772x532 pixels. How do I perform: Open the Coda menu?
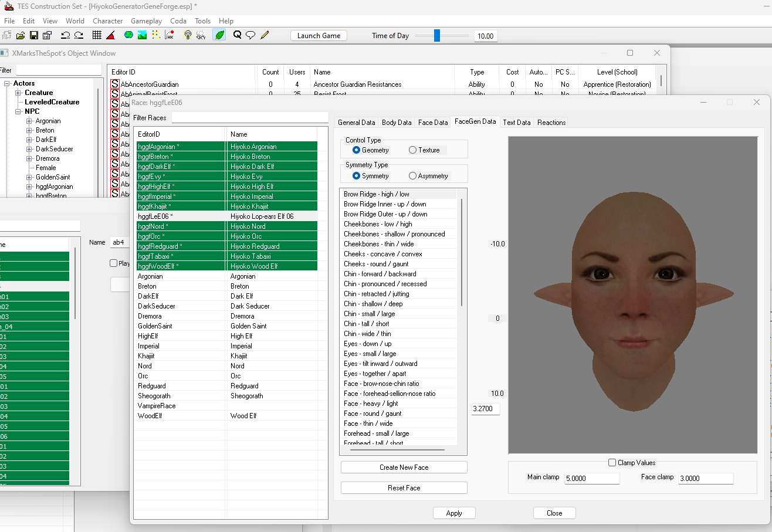pyautogui.click(x=178, y=21)
